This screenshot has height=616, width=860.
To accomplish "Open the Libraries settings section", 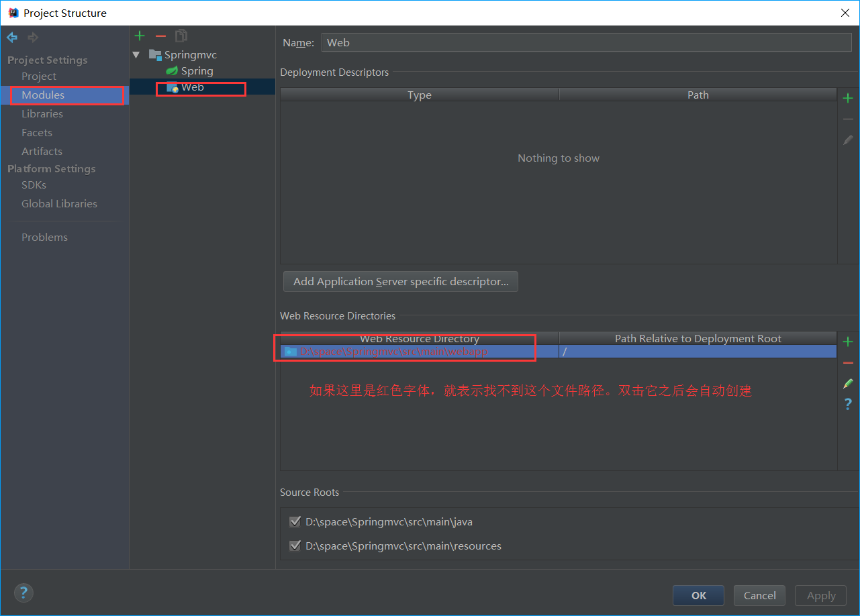I will point(42,114).
